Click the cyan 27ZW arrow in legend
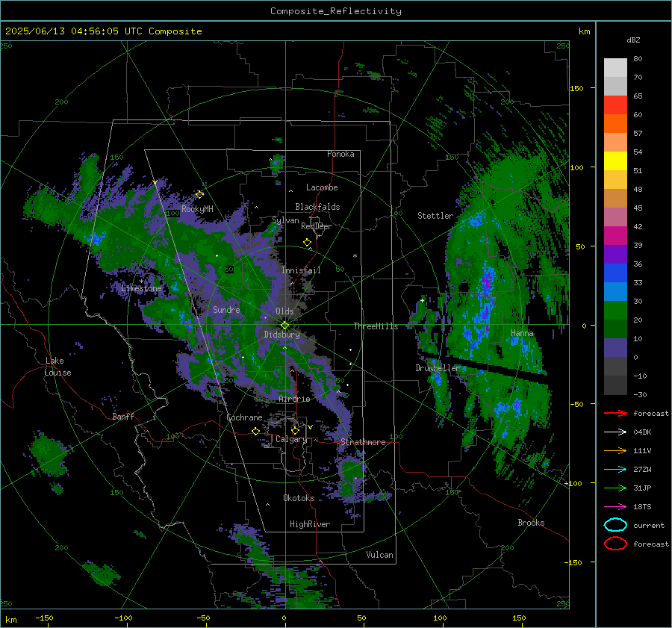The height and width of the screenshot is (628, 672). (615, 470)
